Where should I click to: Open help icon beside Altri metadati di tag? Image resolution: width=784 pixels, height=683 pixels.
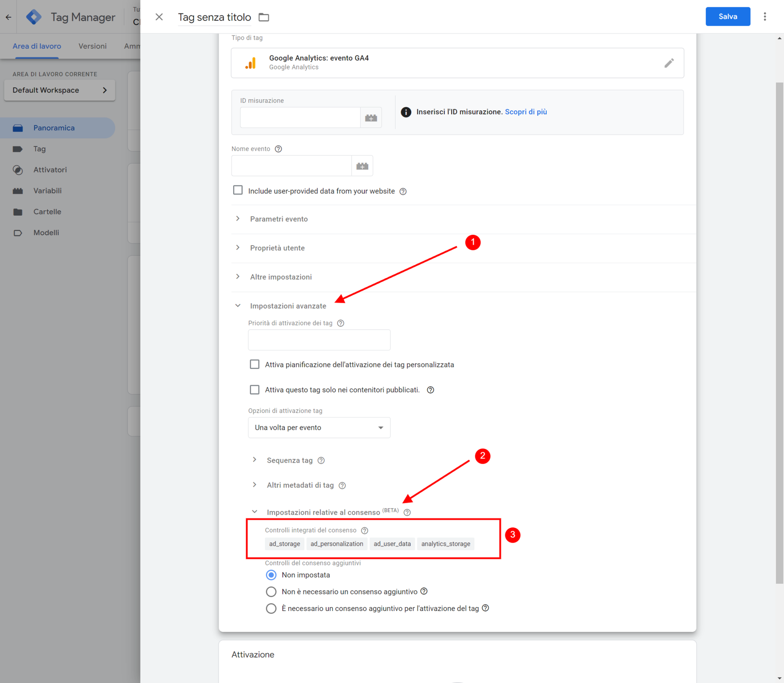coord(342,485)
